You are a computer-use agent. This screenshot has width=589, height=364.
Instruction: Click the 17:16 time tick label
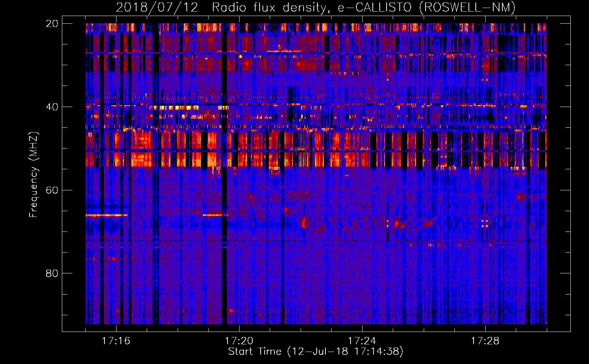pyautogui.click(x=116, y=341)
